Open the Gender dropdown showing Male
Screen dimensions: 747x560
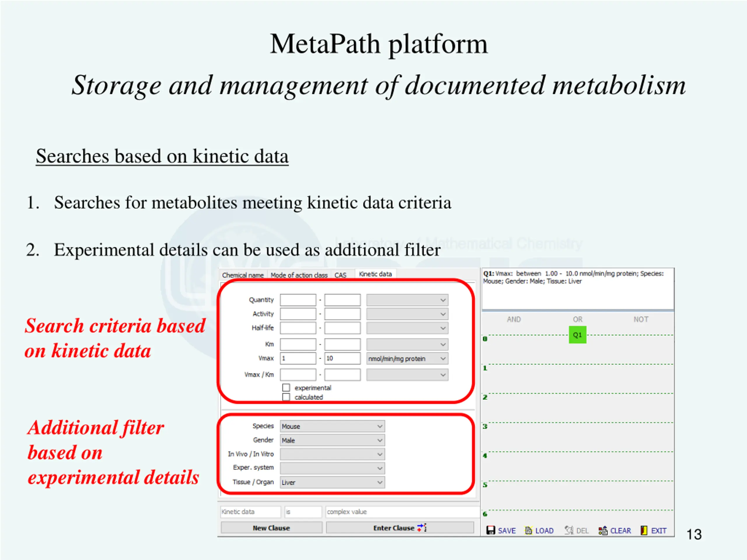332,440
